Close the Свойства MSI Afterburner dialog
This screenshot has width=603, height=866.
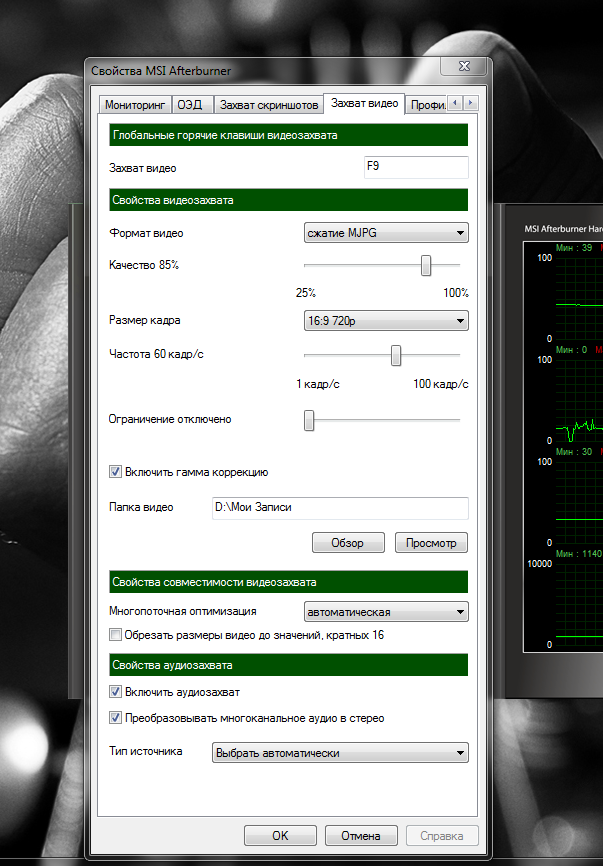click(464, 66)
